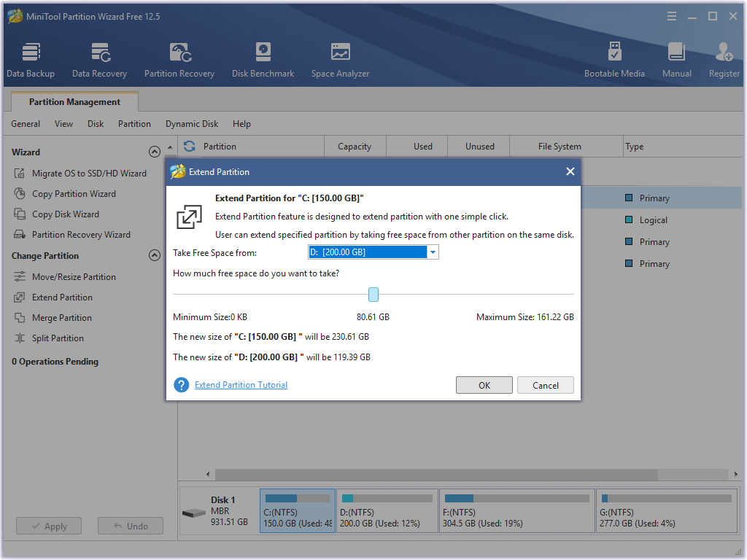747x560 pixels.
Task: Start Disk Benchmark
Action: [263, 58]
